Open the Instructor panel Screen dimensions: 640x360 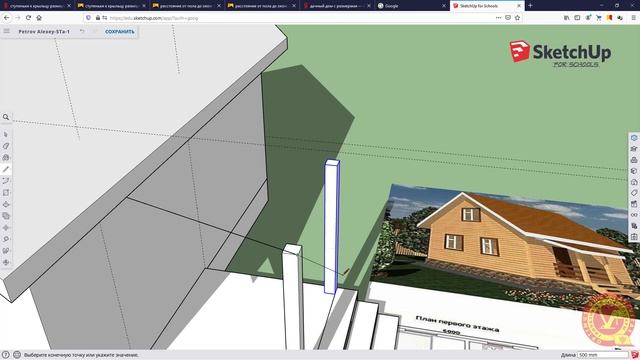[x=634, y=149]
